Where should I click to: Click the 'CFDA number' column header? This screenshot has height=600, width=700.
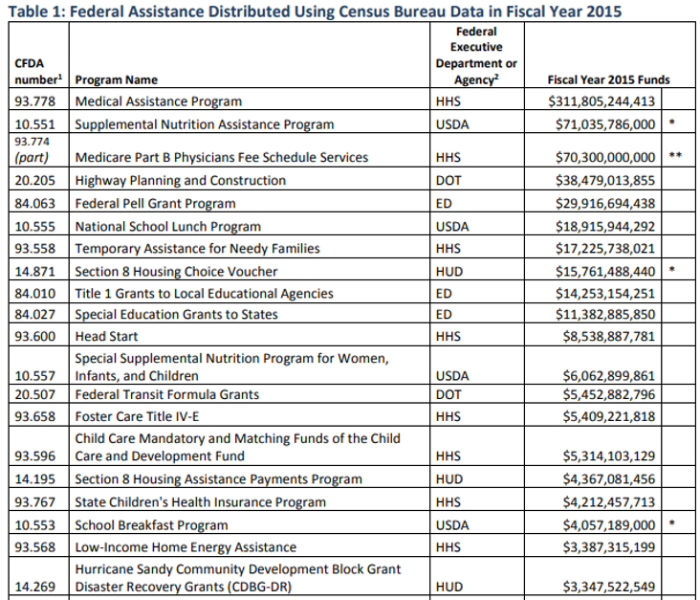(36, 72)
